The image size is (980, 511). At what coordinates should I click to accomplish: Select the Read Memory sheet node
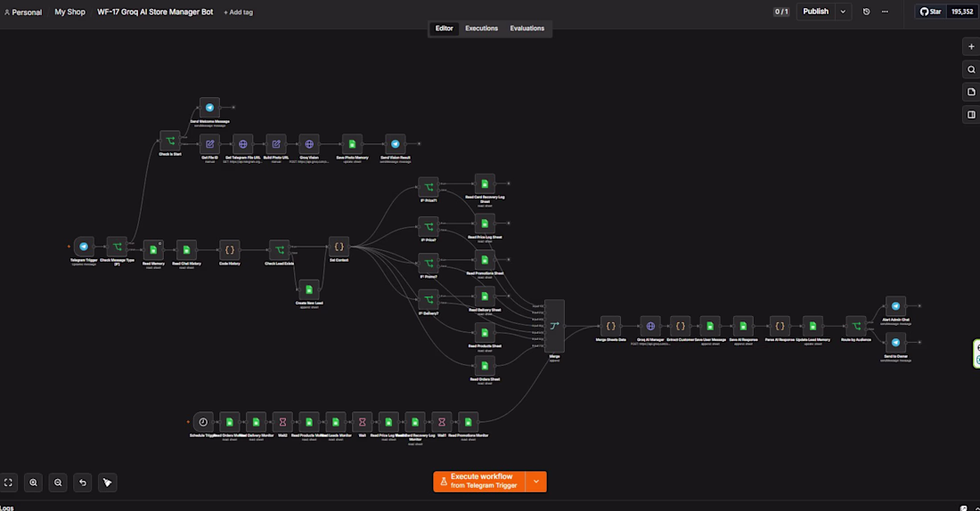(153, 250)
